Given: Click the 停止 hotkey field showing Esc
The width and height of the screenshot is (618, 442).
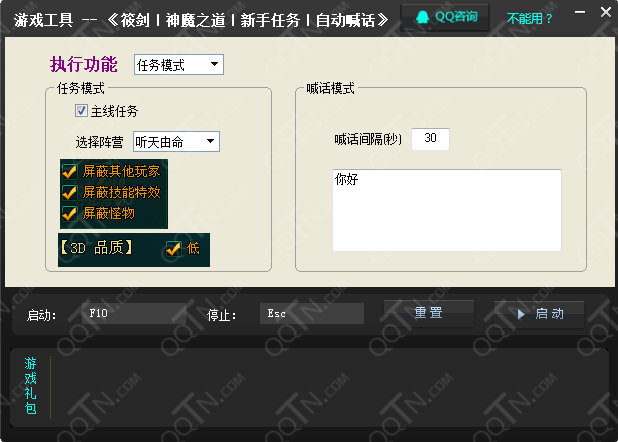Looking at the screenshot, I should point(311,314).
